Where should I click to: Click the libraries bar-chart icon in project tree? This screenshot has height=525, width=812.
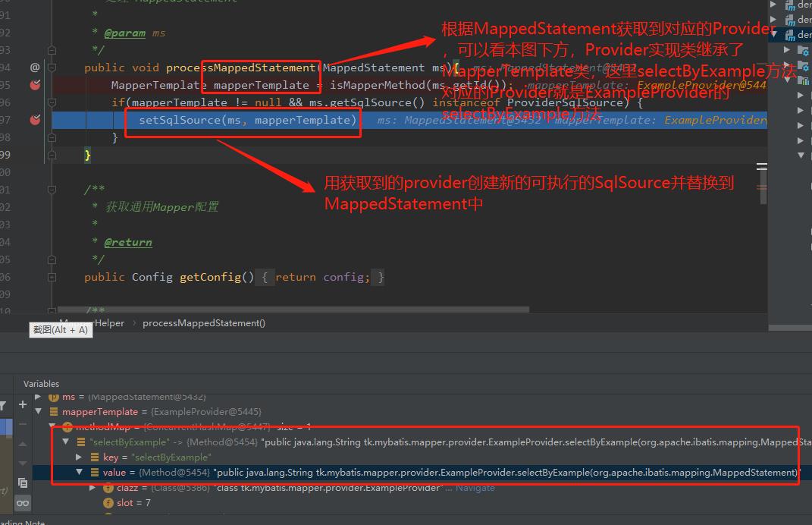point(802,80)
